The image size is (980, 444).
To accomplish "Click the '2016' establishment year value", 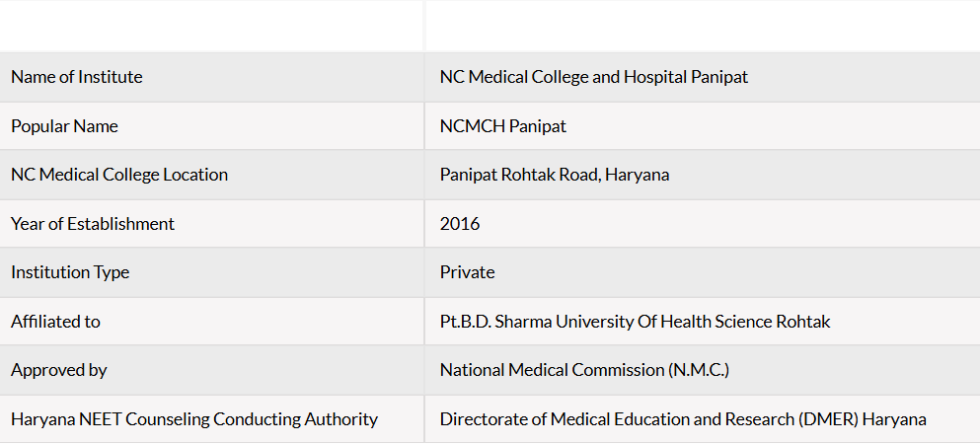I will coord(460,224).
